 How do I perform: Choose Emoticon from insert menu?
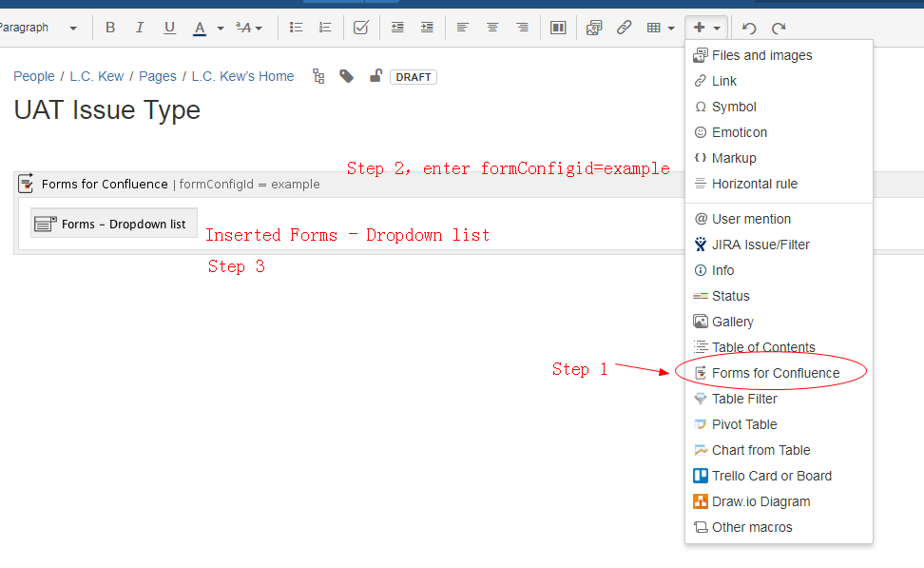tap(779, 132)
